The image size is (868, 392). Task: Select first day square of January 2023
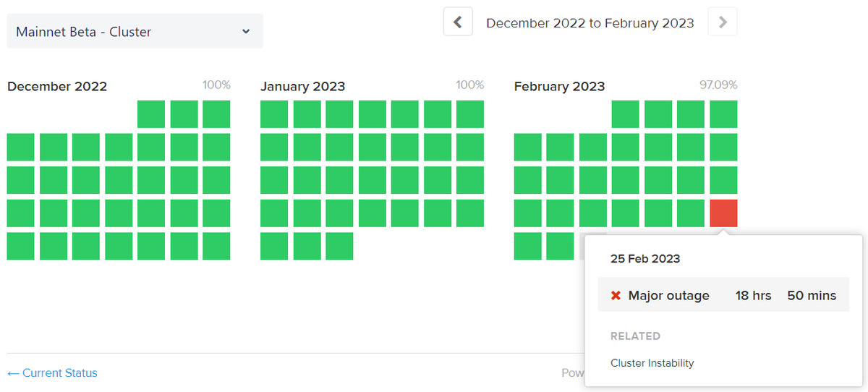pyautogui.click(x=274, y=114)
